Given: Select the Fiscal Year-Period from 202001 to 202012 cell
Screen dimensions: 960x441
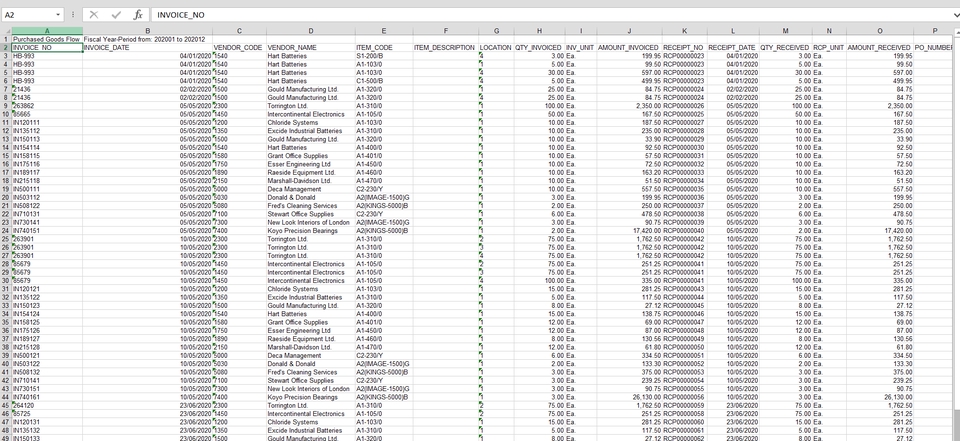Looking at the screenshot, I should coord(148,39).
